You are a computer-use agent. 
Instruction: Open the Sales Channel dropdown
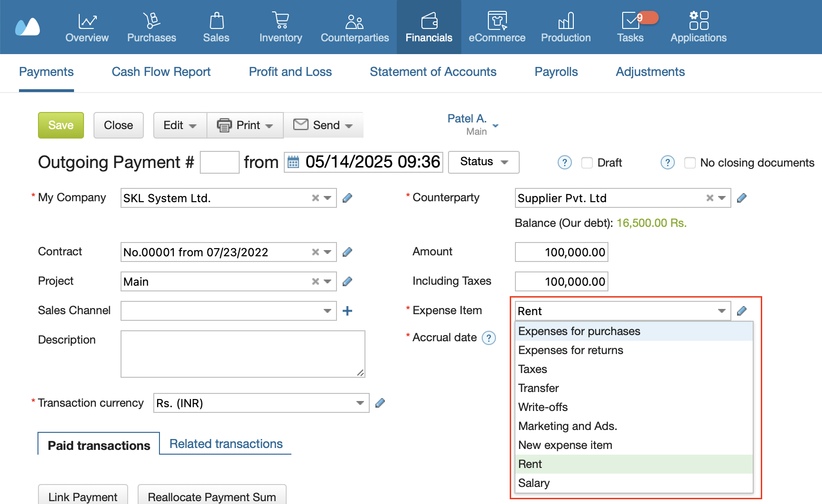[327, 311]
